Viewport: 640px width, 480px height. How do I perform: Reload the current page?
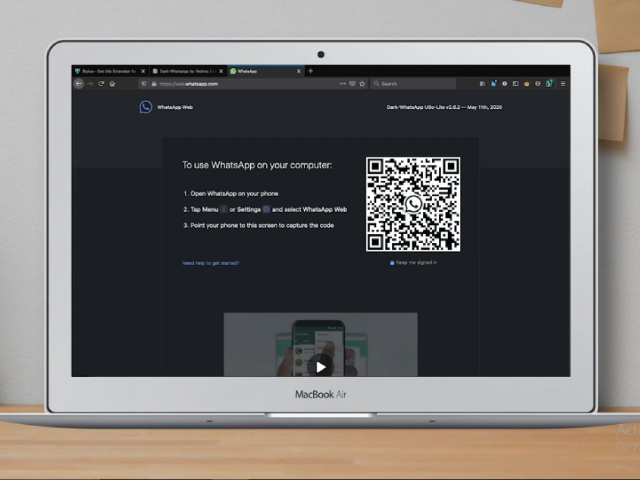[101, 84]
